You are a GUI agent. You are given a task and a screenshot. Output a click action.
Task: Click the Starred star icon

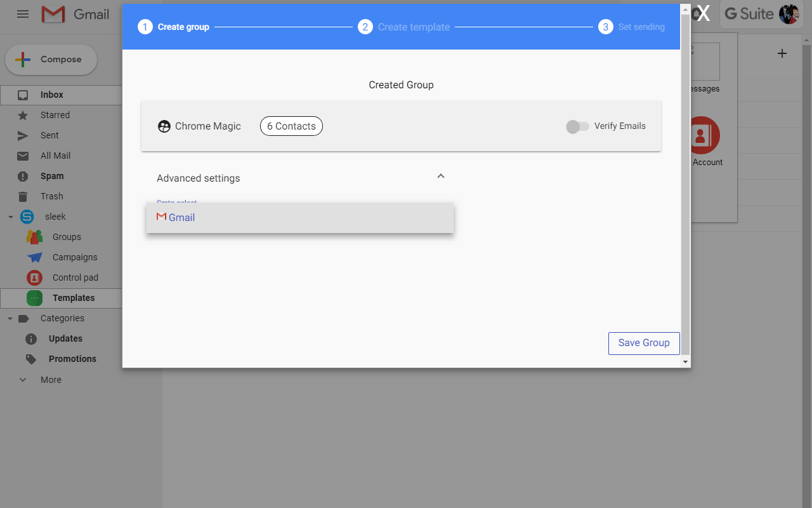(x=23, y=115)
